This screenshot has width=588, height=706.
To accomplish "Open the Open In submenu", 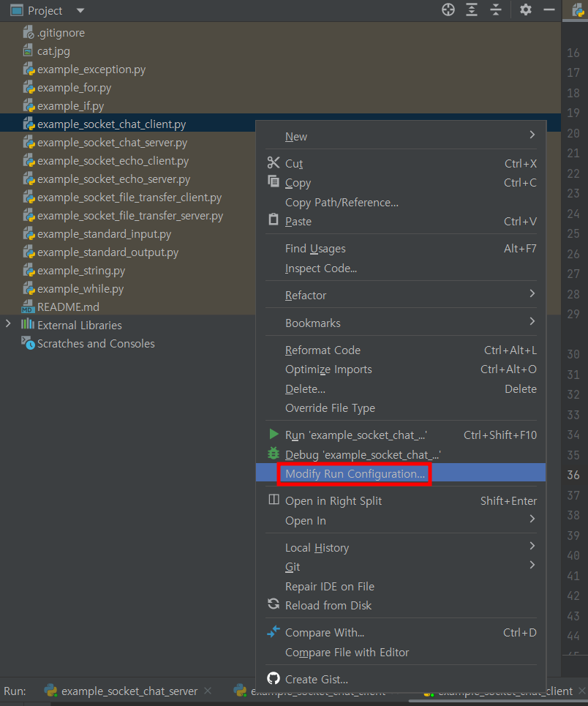I will [401, 520].
